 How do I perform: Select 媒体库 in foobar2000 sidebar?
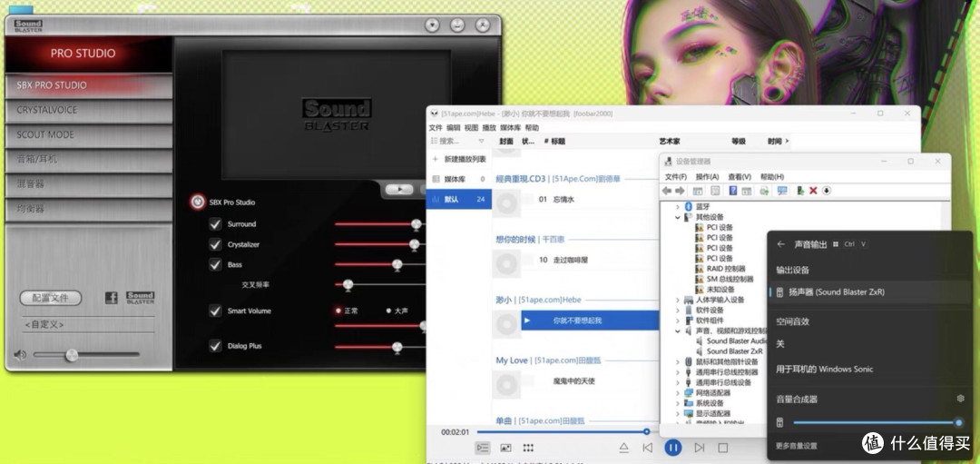click(x=459, y=179)
